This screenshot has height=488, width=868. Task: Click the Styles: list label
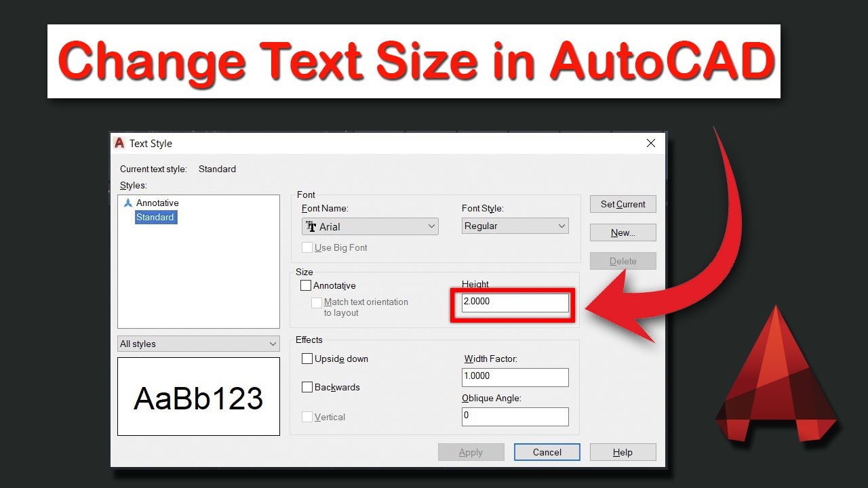click(x=134, y=185)
